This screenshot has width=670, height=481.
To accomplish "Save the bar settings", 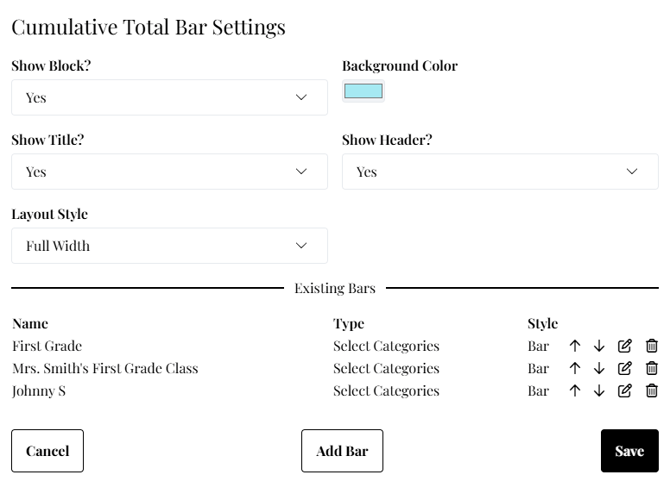I will pyautogui.click(x=629, y=451).
